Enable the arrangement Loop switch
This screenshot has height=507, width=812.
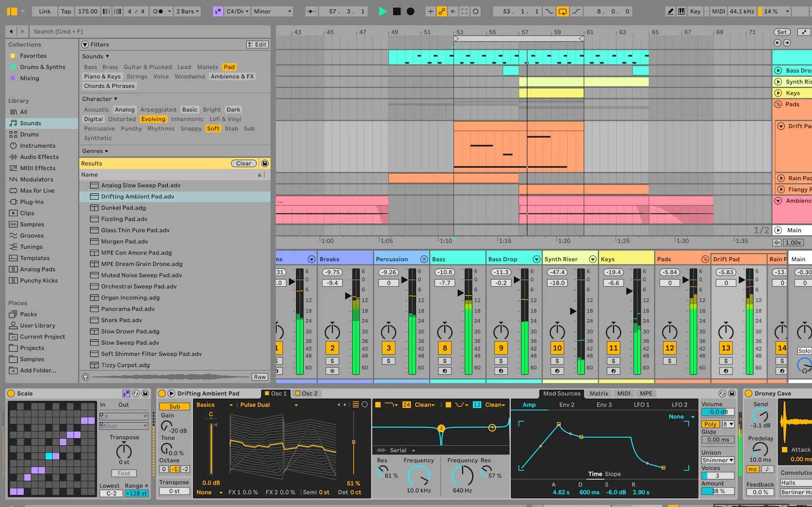point(562,12)
